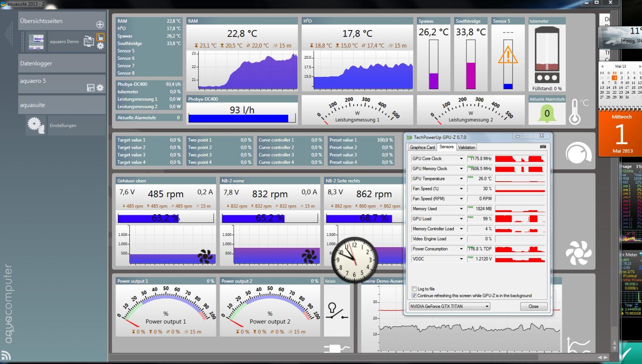Click the tubemeter fill level graphic
642x364 pixels.
click(547, 55)
